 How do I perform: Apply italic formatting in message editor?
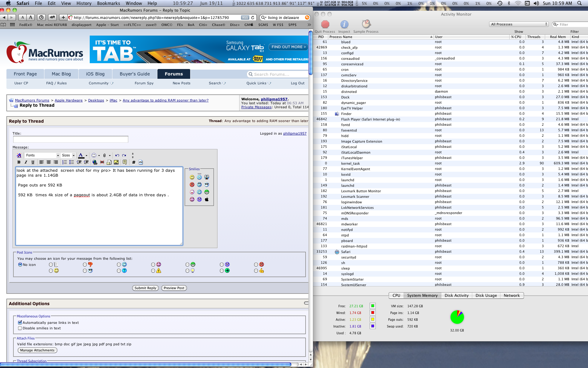[x=26, y=162]
